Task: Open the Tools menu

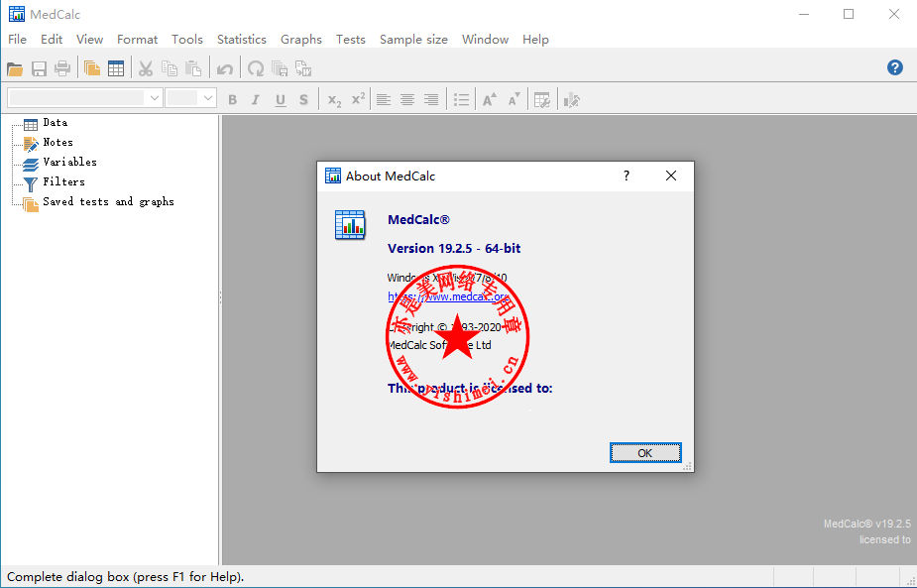Action: [187, 40]
